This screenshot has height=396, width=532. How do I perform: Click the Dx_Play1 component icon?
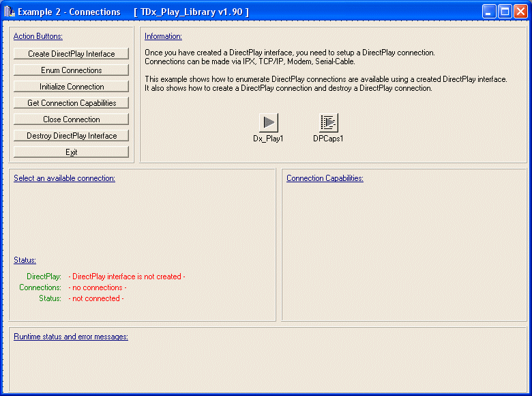tap(268, 123)
